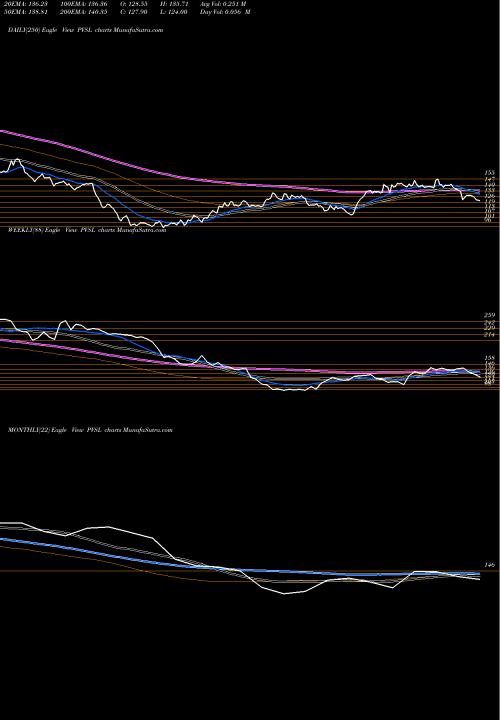Click the 20EMA value in the header
This screenshot has width=500, height=720.
tap(24, 4)
